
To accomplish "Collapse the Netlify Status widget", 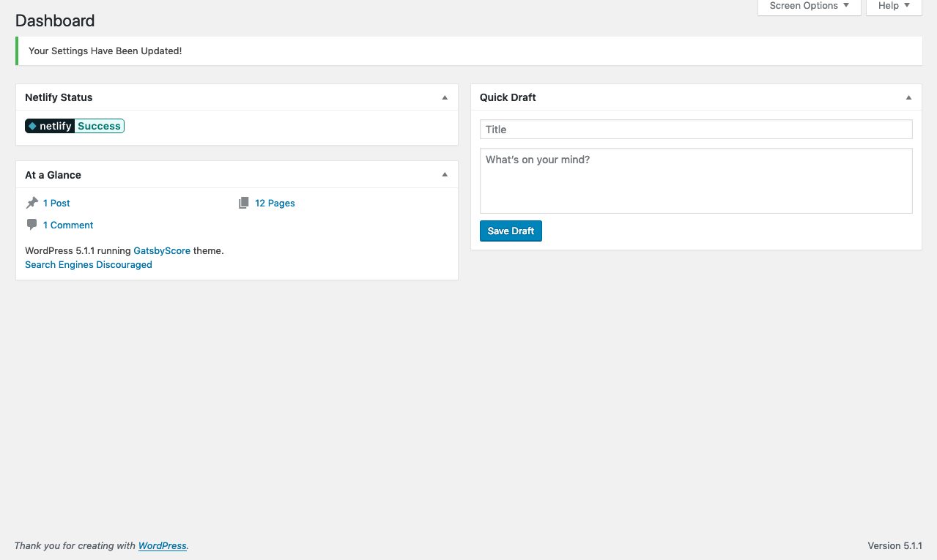I will click(x=445, y=97).
